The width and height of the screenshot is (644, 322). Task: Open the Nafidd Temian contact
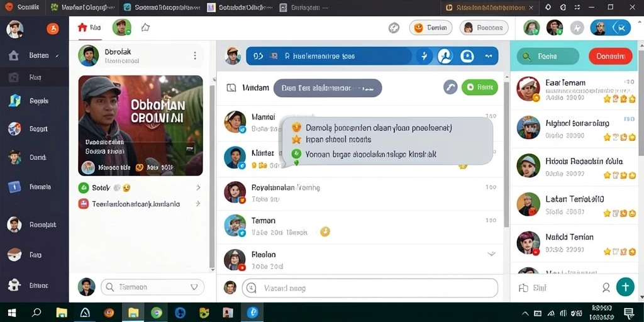point(574,243)
